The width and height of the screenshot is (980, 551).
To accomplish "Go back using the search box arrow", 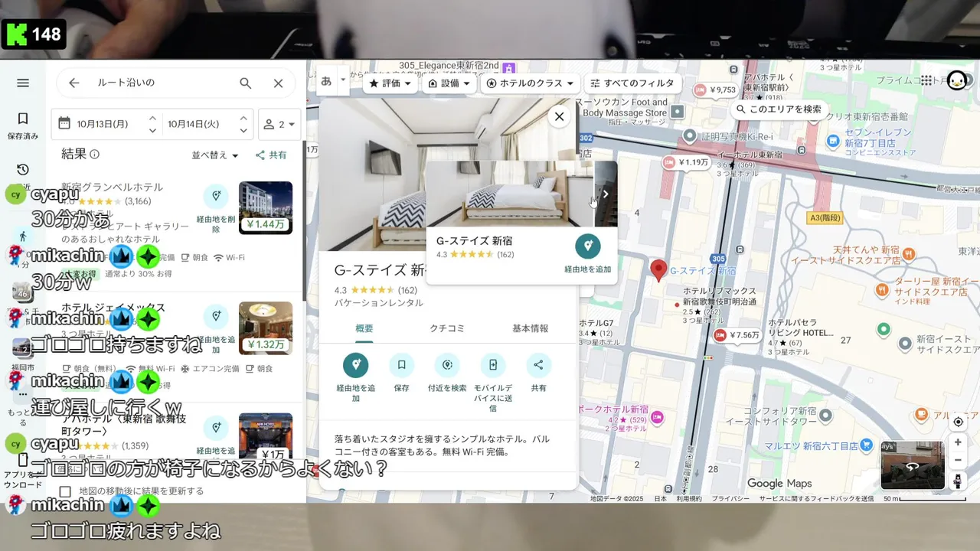I will click(73, 83).
